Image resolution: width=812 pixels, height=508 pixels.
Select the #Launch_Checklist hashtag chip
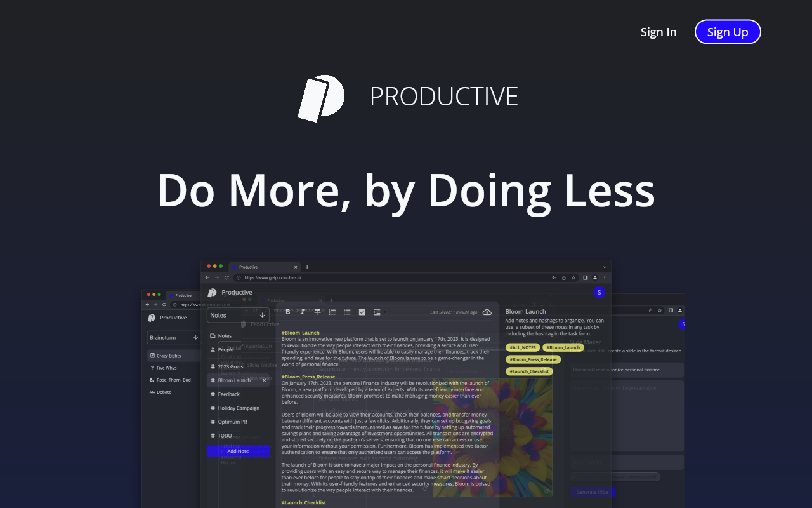coord(529,371)
